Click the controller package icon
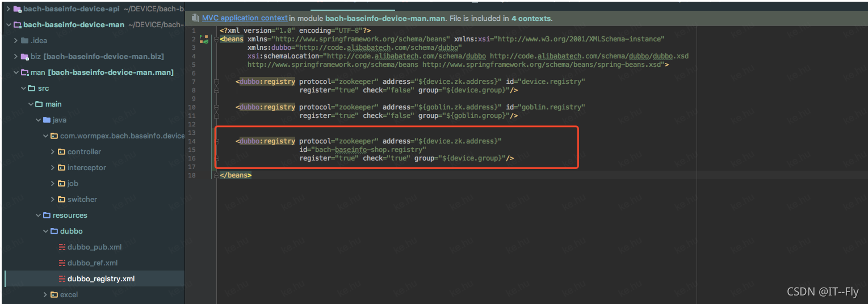This screenshot has height=304, width=868. pos(61,152)
